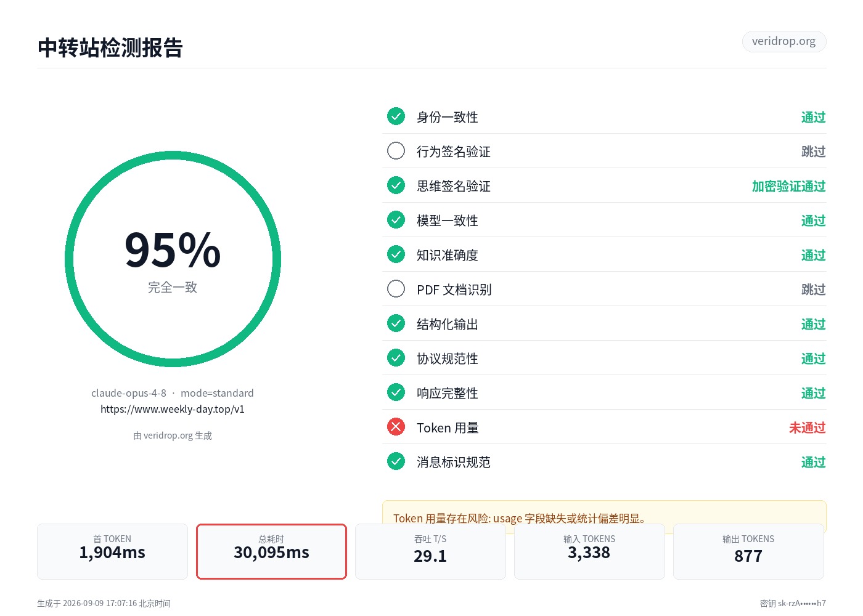The width and height of the screenshot is (863, 616).
Task: Click green check icon beside 结构化输出
Action: pyautogui.click(x=396, y=323)
